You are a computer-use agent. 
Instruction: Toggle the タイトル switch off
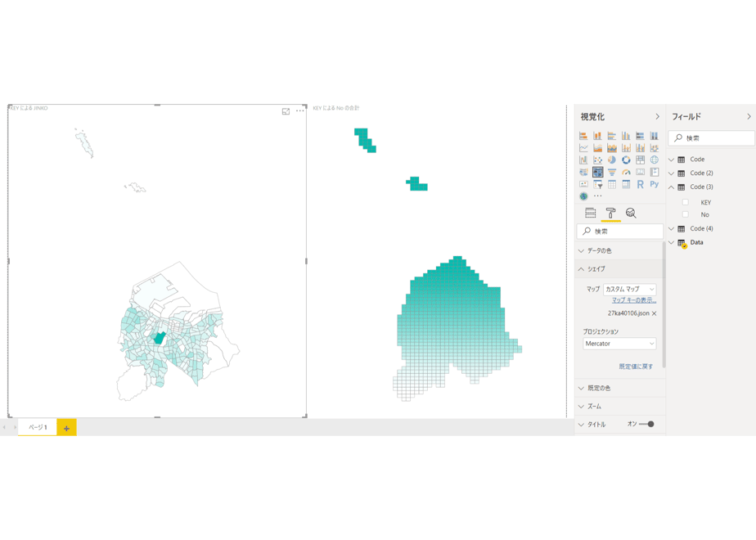point(646,425)
